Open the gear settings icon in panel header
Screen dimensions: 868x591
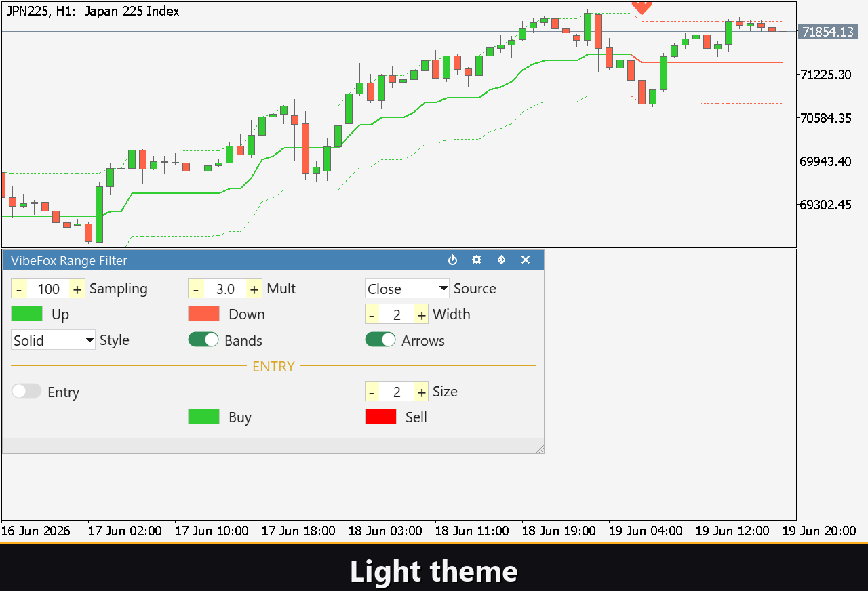[477, 260]
